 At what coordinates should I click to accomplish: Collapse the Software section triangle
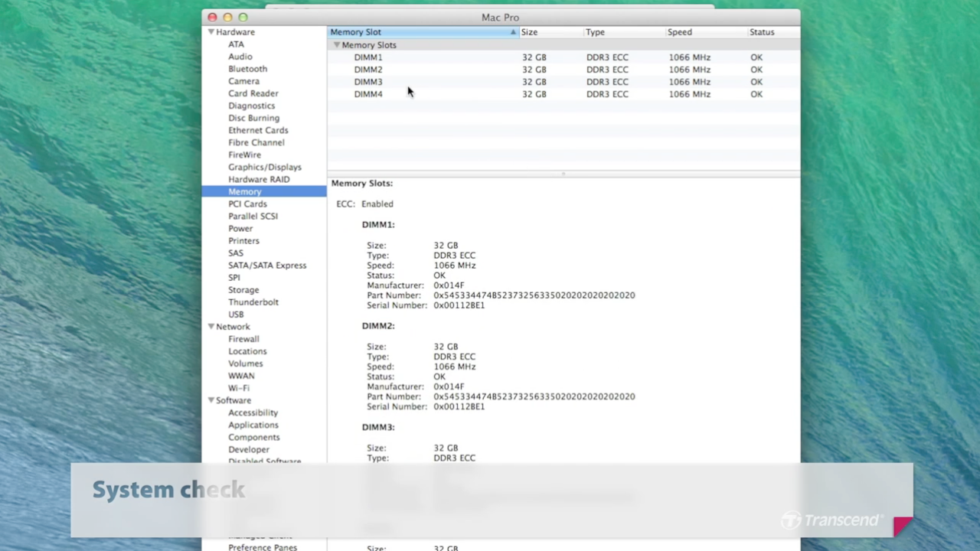point(211,400)
